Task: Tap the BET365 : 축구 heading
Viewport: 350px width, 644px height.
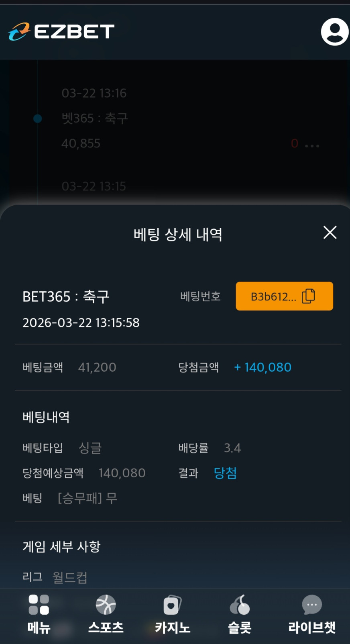Action: pos(66,296)
